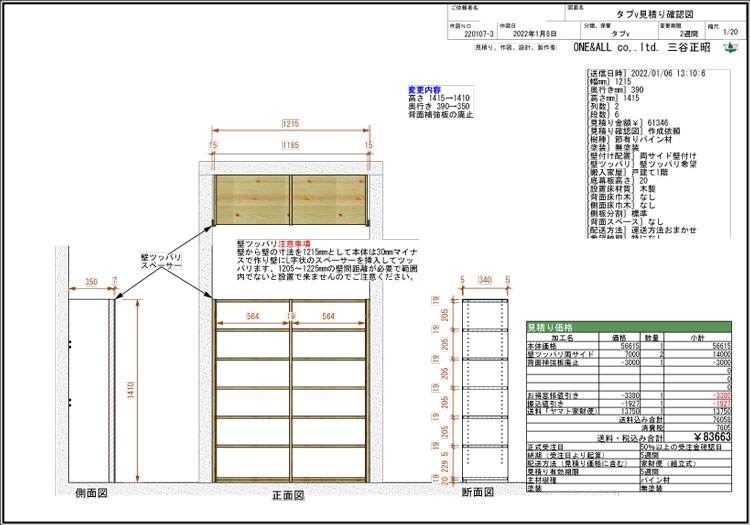Click the '納期（受注日より起算）' row label

click(565, 455)
